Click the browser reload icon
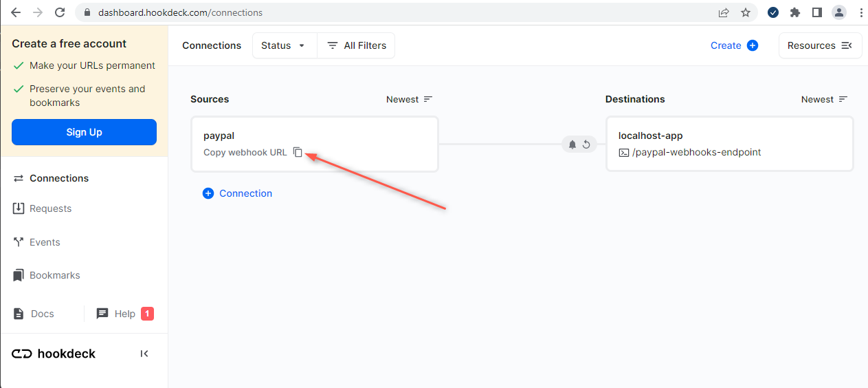Viewport: 868px width, 388px height. point(60,12)
